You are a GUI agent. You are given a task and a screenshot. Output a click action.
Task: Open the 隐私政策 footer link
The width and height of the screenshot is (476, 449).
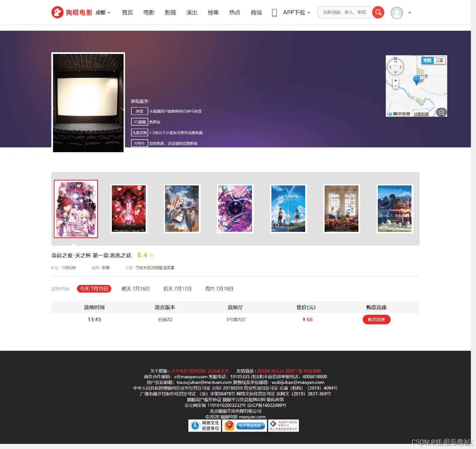(275, 400)
